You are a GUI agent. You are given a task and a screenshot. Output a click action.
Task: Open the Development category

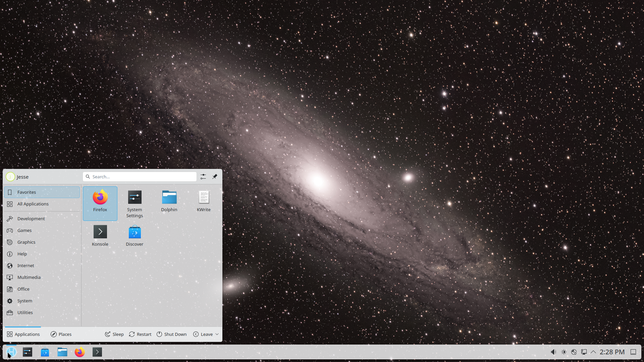42,219
